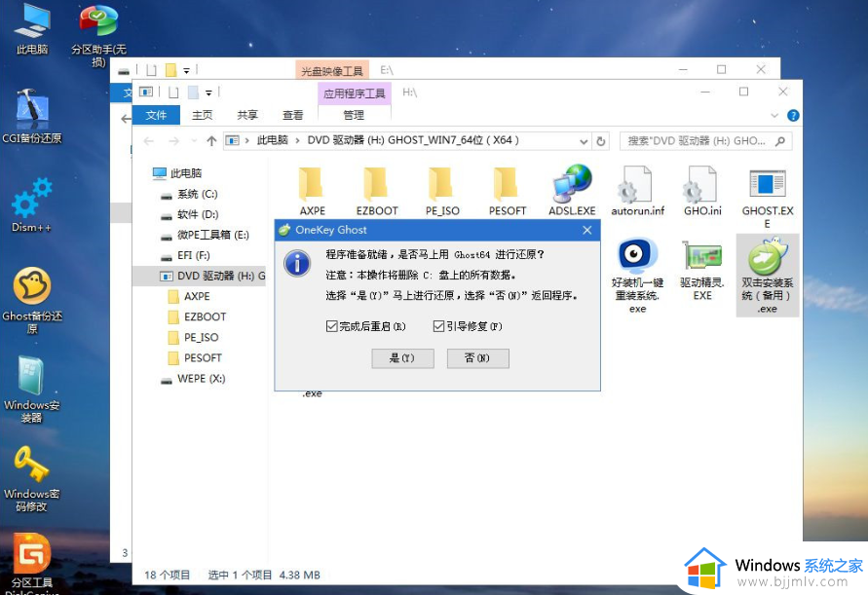This screenshot has height=595, width=868.
Task: Launch CGI备份还原 desktop shortcut
Action: (x=32, y=116)
